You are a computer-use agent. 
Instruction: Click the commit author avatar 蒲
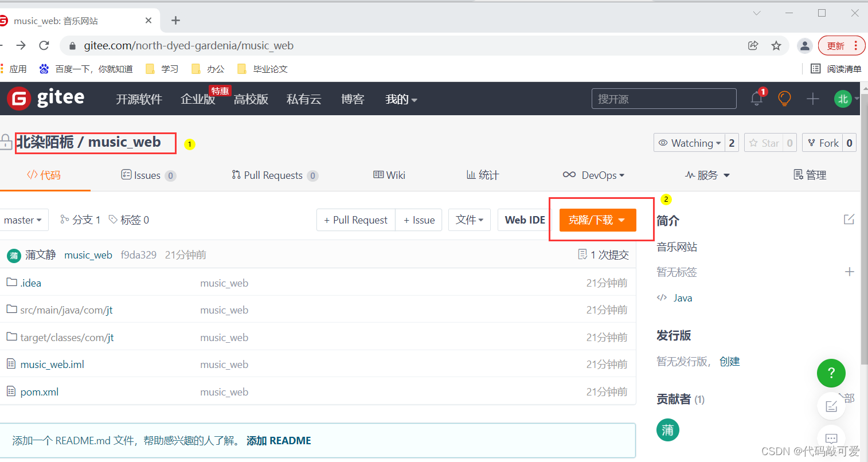pyautogui.click(x=14, y=256)
